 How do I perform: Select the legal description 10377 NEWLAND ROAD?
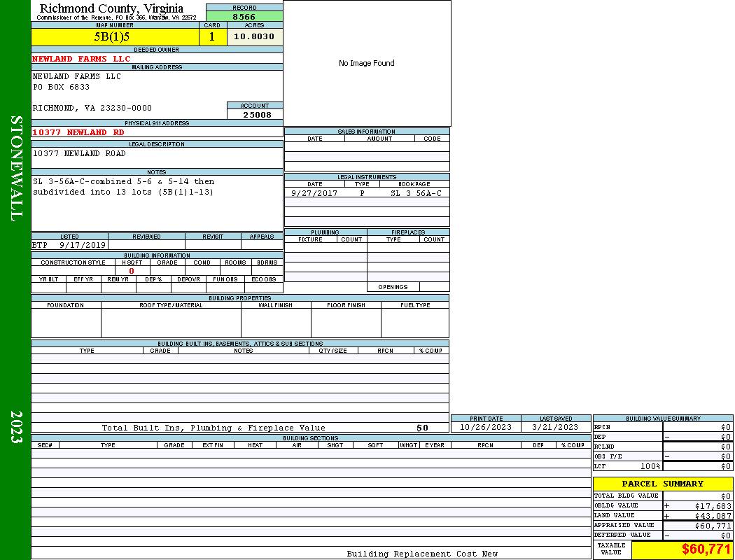[x=79, y=153]
